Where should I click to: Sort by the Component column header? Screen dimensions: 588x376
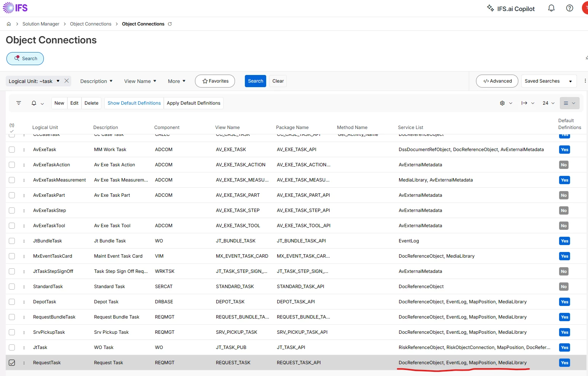click(167, 127)
